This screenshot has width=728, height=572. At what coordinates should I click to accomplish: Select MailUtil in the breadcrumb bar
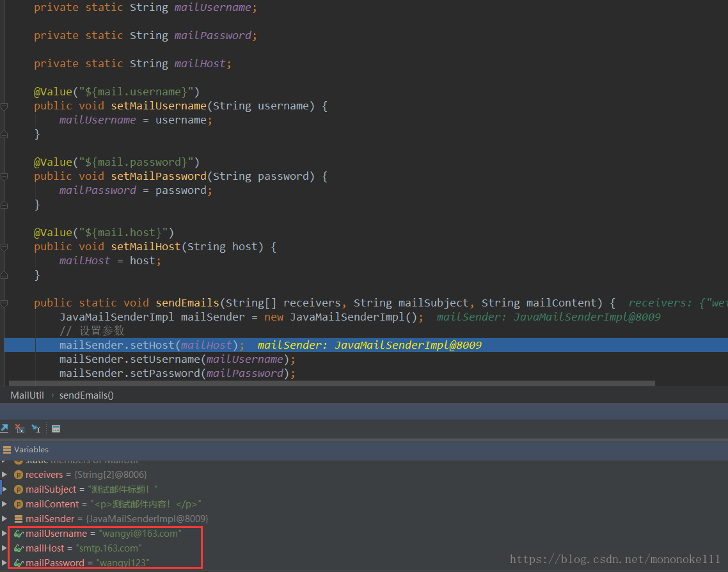[x=27, y=395]
